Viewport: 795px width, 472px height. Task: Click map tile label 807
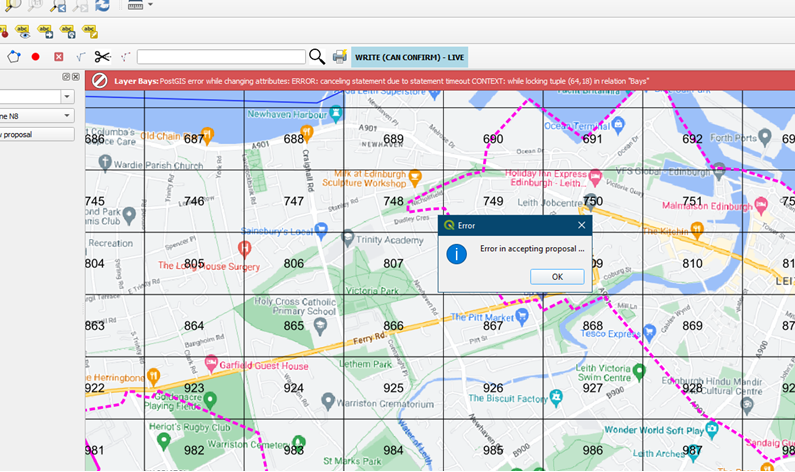pyautogui.click(x=393, y=264)
